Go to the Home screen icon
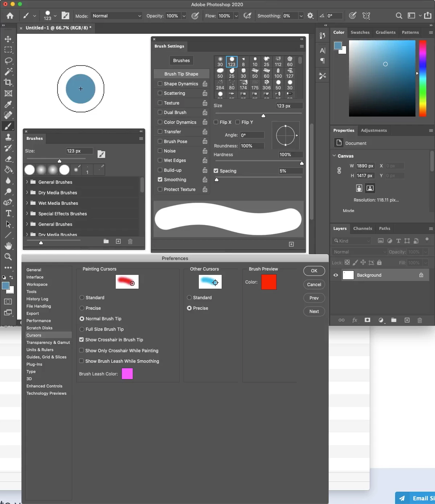This screenshot has height=504, width=435. click(x=10, y=16)
